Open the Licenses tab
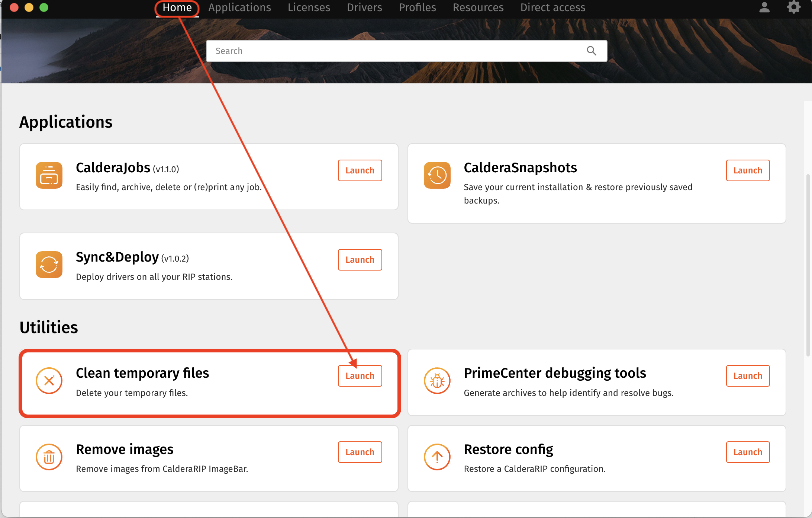 pos(309,7)
